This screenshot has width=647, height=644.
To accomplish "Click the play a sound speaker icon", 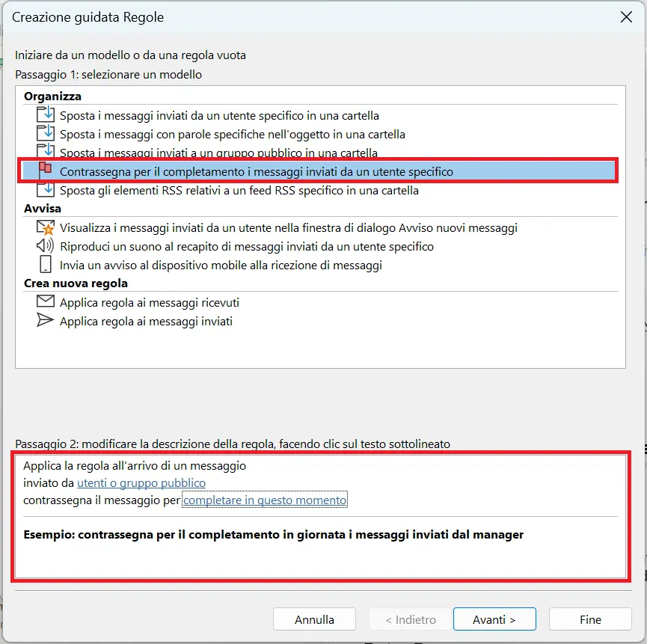I will pos(45,246).
